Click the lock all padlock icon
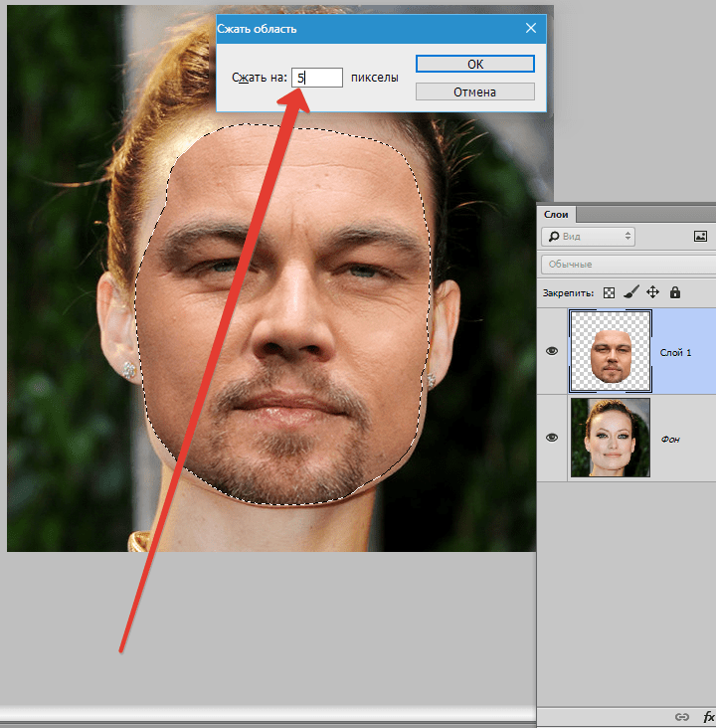Viewport: 716px width, 728px height. click(675, 292)
